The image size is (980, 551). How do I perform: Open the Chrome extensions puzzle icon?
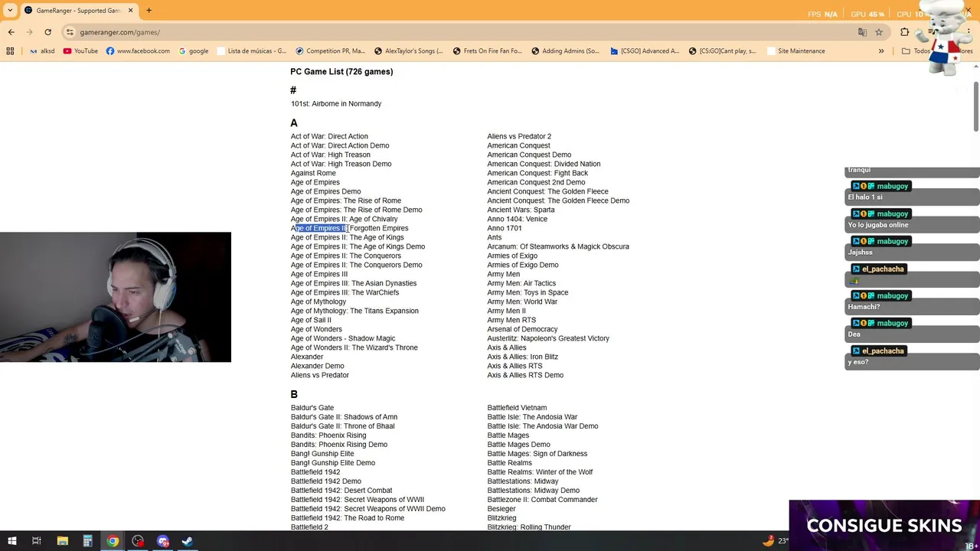(x=904, y=32)
